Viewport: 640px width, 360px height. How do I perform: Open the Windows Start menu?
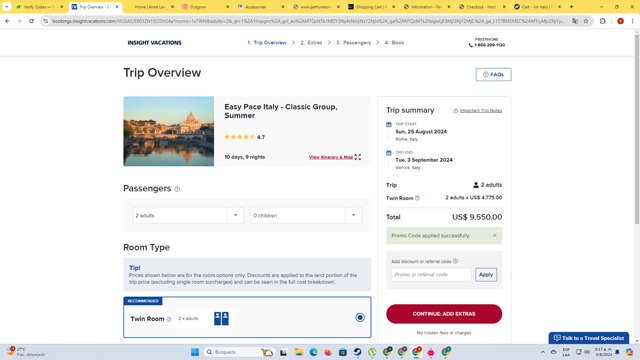(195, 352)
